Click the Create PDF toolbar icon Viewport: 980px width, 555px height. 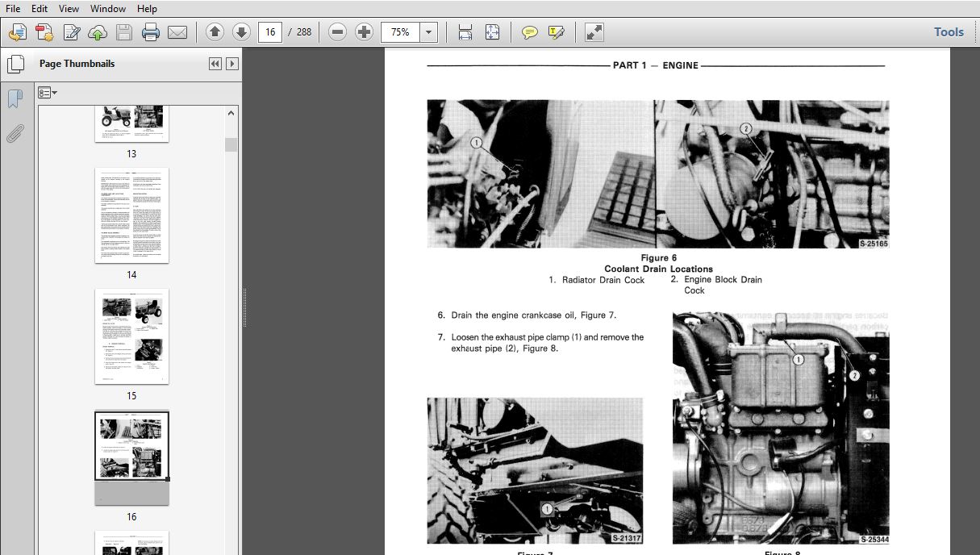tap(44, 32)
